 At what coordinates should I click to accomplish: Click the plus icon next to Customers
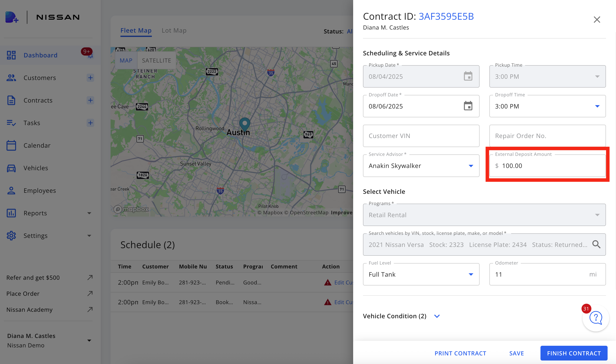click(x=90, y=78)
